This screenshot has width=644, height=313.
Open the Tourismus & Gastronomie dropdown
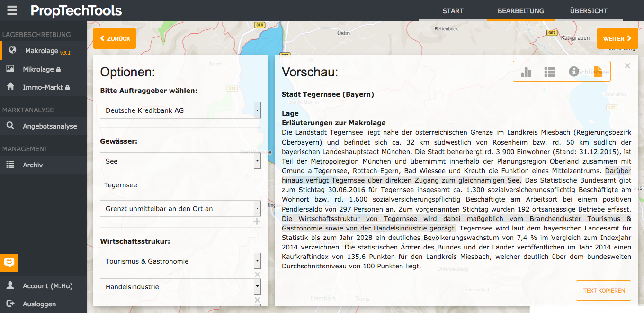[180, 261]
